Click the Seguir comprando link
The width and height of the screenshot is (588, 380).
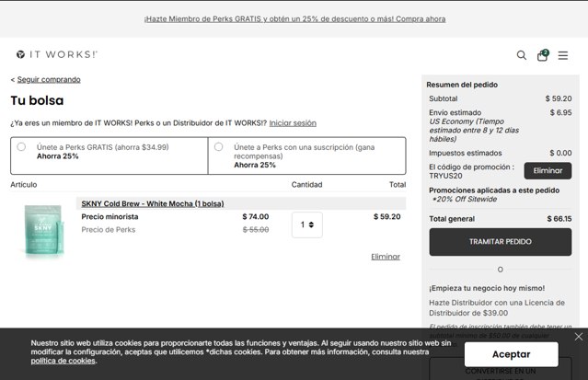tap(49, 79)
